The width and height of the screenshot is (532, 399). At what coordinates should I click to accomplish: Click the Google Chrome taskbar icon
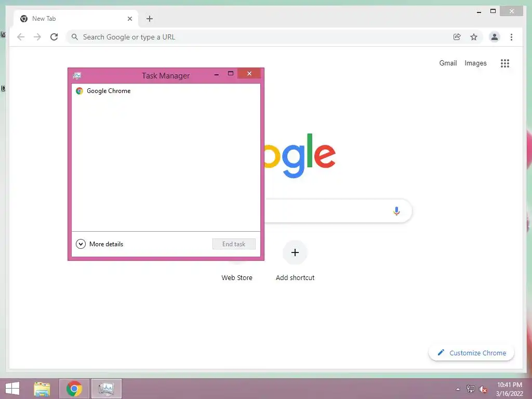click(74, 389)
